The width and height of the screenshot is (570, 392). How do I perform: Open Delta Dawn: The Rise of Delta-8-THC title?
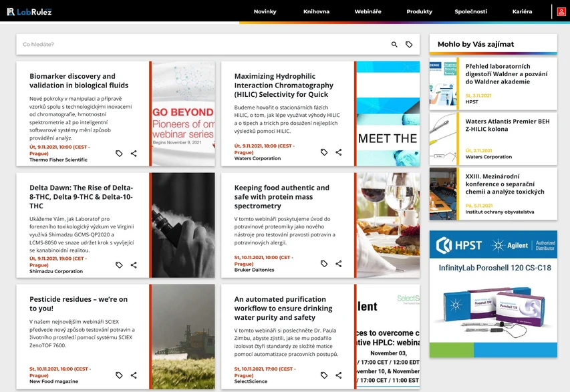point(82,197)
